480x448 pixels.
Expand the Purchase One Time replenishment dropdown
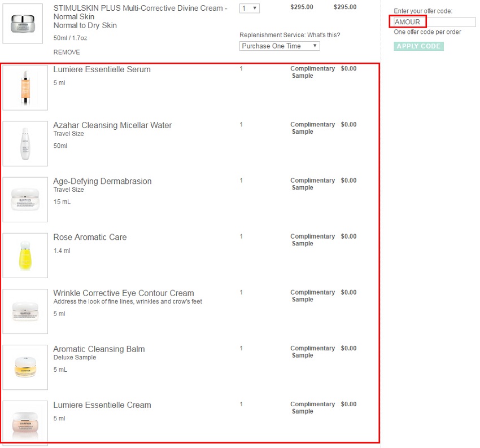coord(280,46)
